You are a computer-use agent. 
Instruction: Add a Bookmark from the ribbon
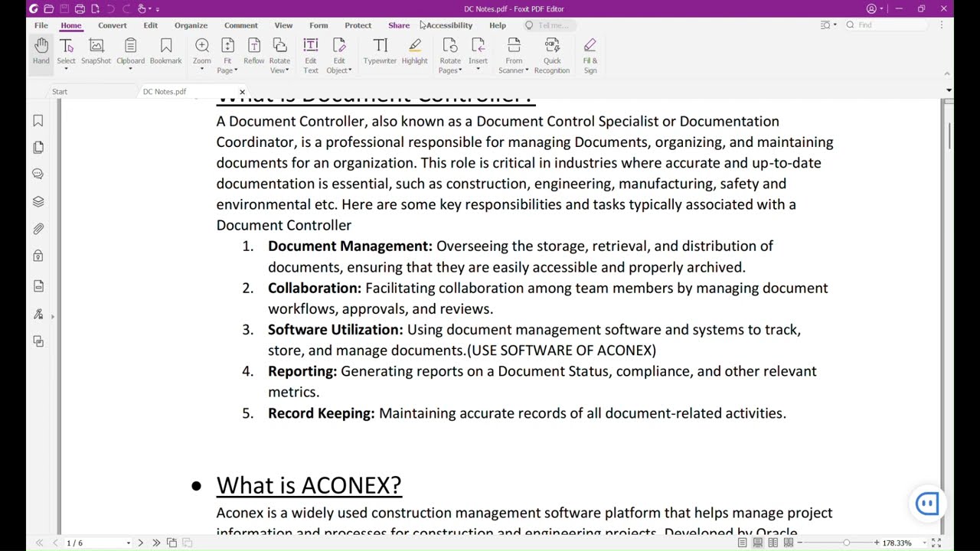point(165,51)
